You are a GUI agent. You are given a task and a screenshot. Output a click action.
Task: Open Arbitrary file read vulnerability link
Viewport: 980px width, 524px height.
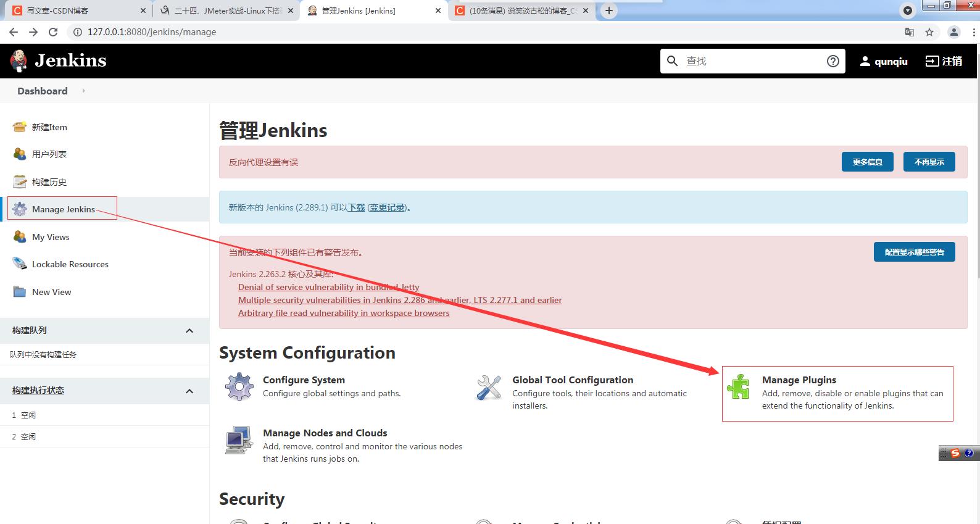[344, 313]
